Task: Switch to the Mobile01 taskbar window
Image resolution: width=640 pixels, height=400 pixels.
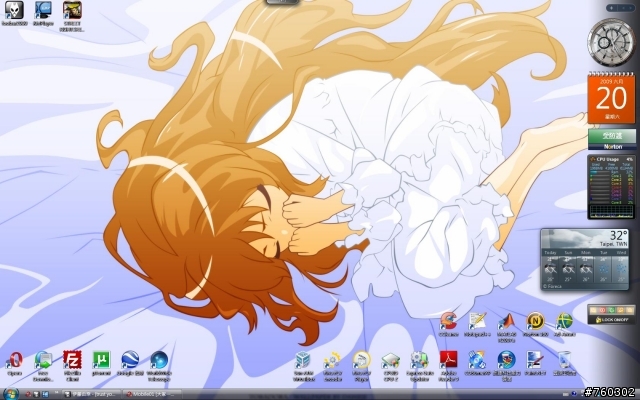Action: coord(152,394)
